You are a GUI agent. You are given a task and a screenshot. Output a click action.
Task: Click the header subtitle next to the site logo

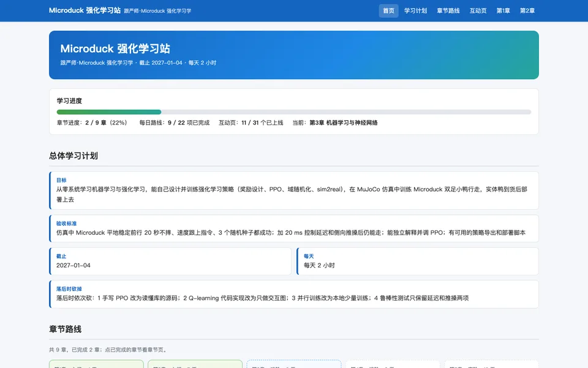click(157, 11)
